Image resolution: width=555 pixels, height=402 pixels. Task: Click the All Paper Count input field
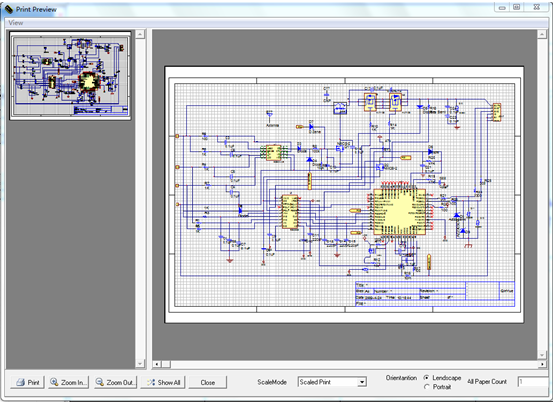click(533, 382)
